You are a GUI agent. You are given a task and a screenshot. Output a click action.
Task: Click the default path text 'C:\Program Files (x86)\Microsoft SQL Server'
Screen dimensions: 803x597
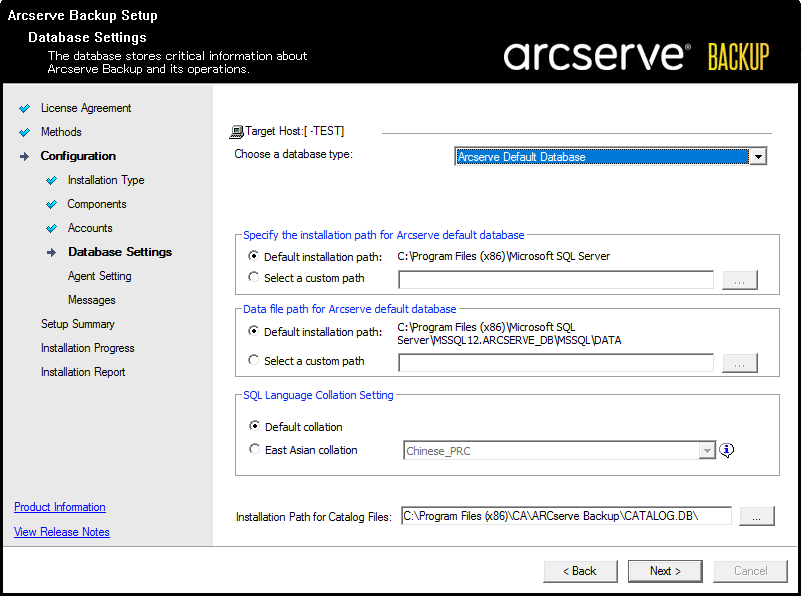503,256
